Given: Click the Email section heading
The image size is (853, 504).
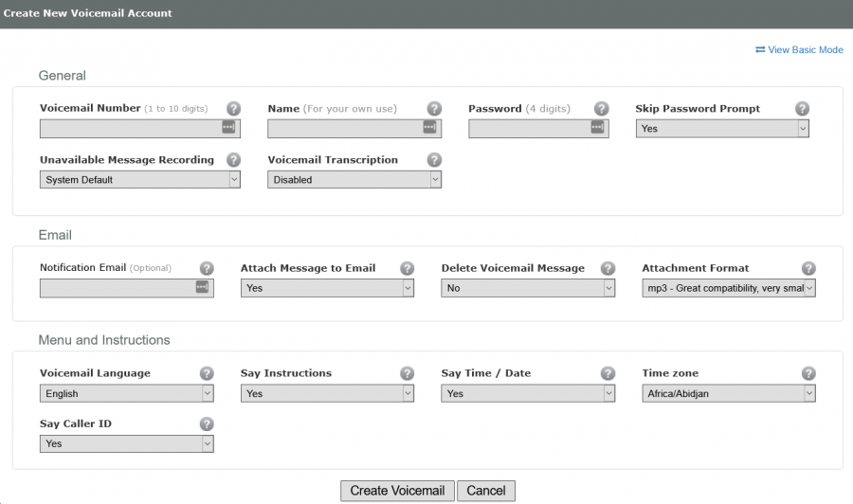Looking at the screenshot, I should tap(55, 235).
